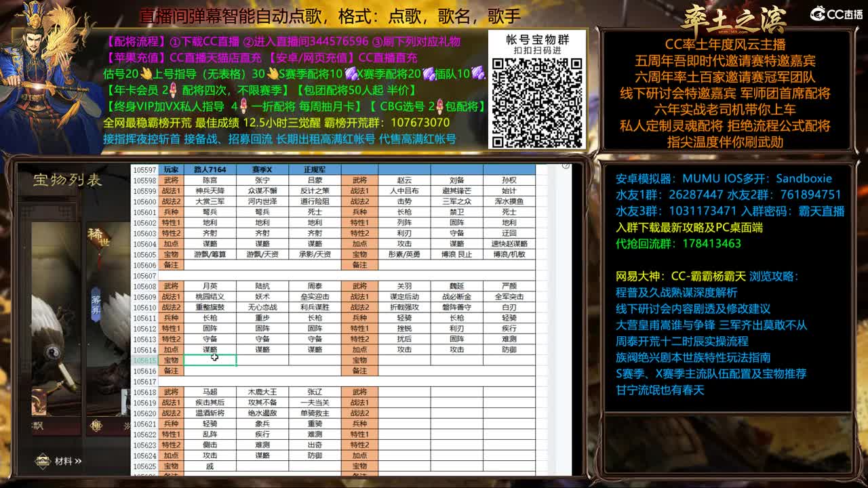Select the 关羽 cell
The height and width of the screenshot is (488, 868).
click(x=404, y=286)
